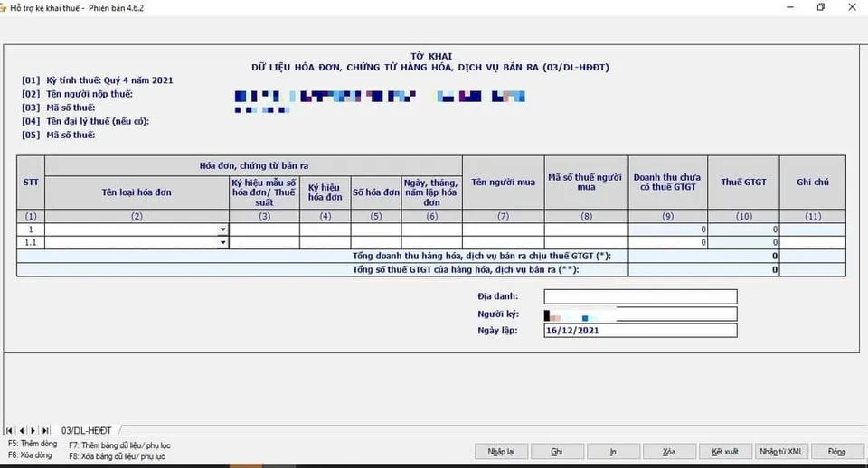Select Doanh thu value cell in row 1
The width and height of the screenshot is (868, 468).
click(668, 229)
